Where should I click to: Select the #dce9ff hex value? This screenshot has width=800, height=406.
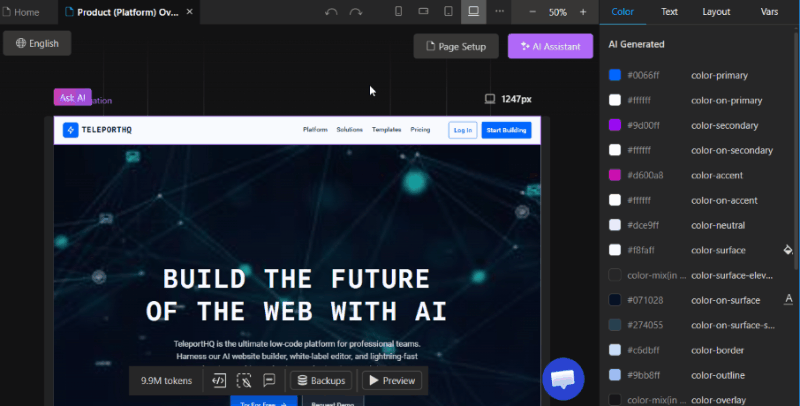click(643, 225)
